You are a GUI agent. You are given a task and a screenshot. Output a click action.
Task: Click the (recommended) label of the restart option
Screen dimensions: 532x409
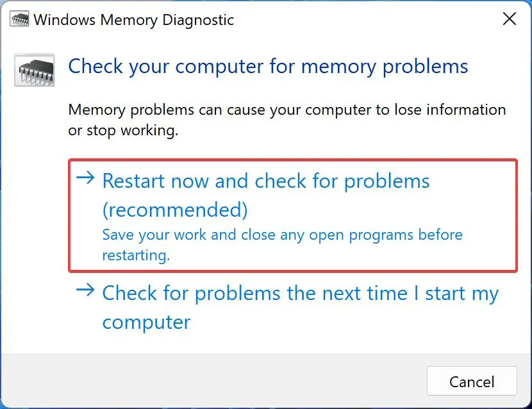click(175, 210)
